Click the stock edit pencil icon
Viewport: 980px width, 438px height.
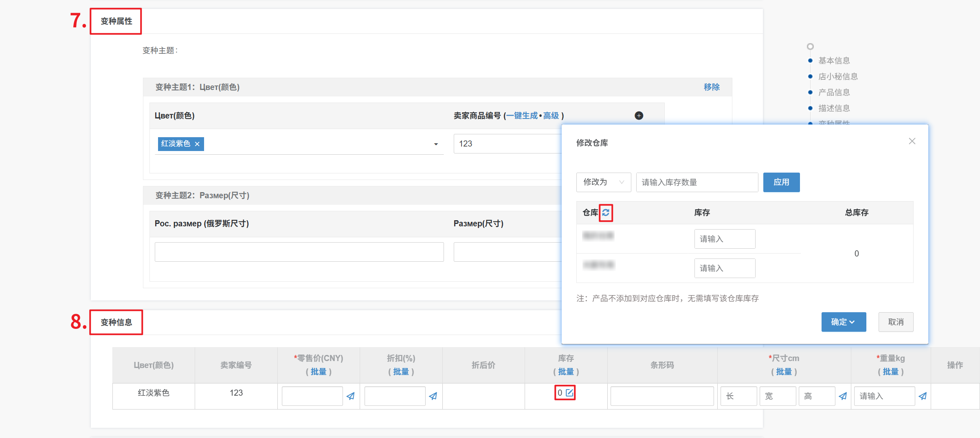point(569,393)
